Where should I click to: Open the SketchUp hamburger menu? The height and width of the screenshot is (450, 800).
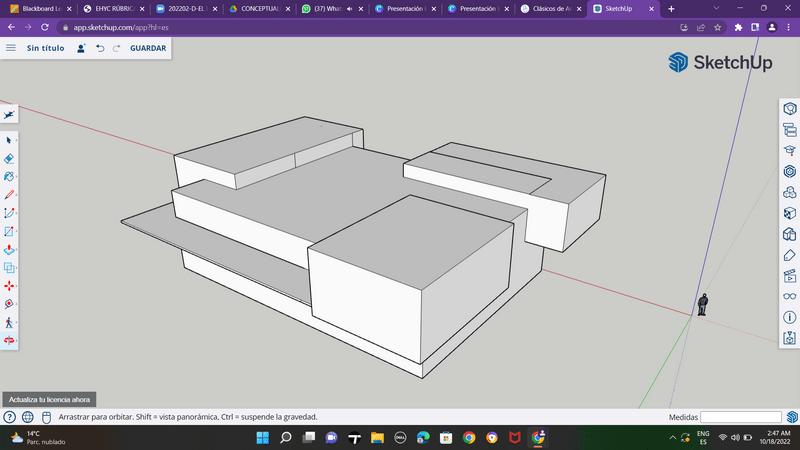click(x=11, y=48)
